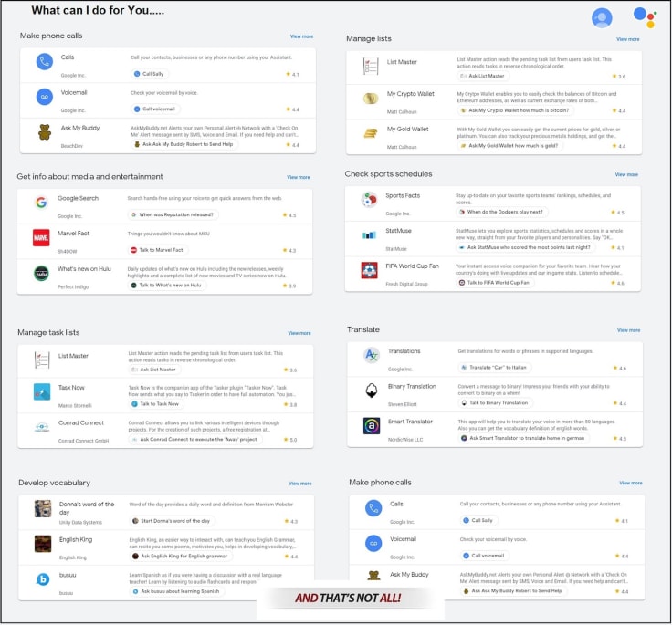Click the 'Talk to Marvel Fact' chip
The height and width of the screenshot is (625, 672).
[x=158, y=250]
